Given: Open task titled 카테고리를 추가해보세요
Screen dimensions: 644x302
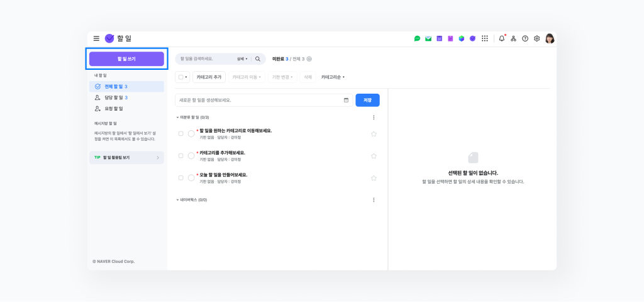Looking at the screenshot, I should tap(222, 153).
